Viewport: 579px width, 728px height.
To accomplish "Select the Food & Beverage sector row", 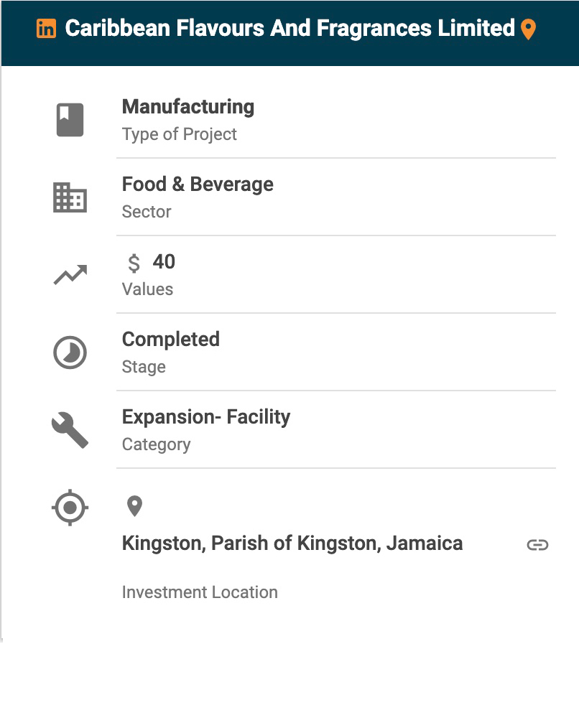I will click(x=198, y=185).
